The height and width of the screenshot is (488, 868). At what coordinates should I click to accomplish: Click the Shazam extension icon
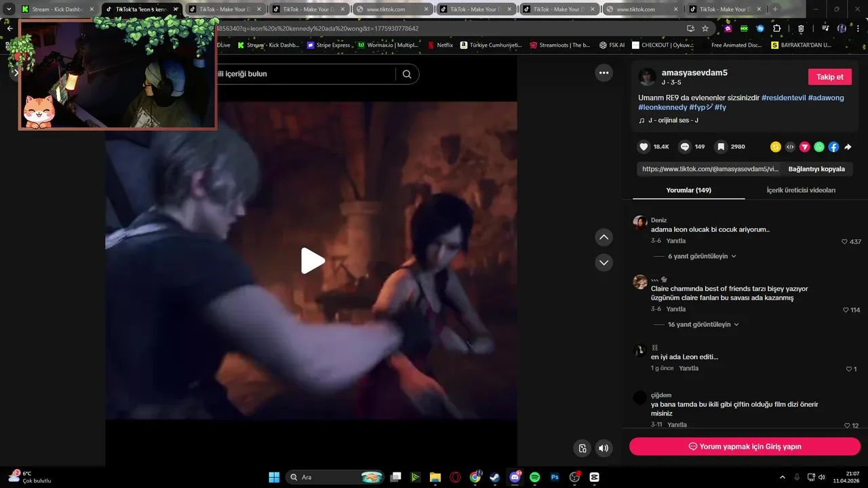tap(760, 28)
